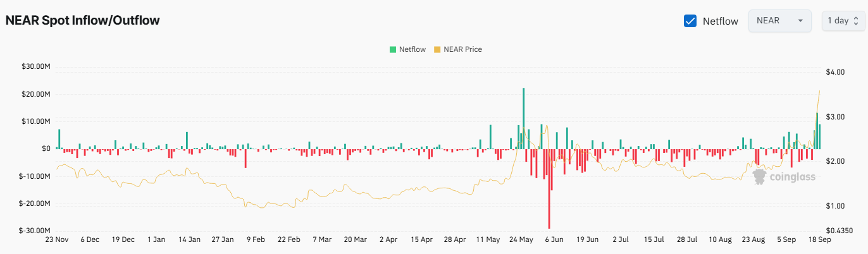The width and height of the screenshot is (868, 254).
Task: Click the 23 Nov date label
Action: coord(56,240)
